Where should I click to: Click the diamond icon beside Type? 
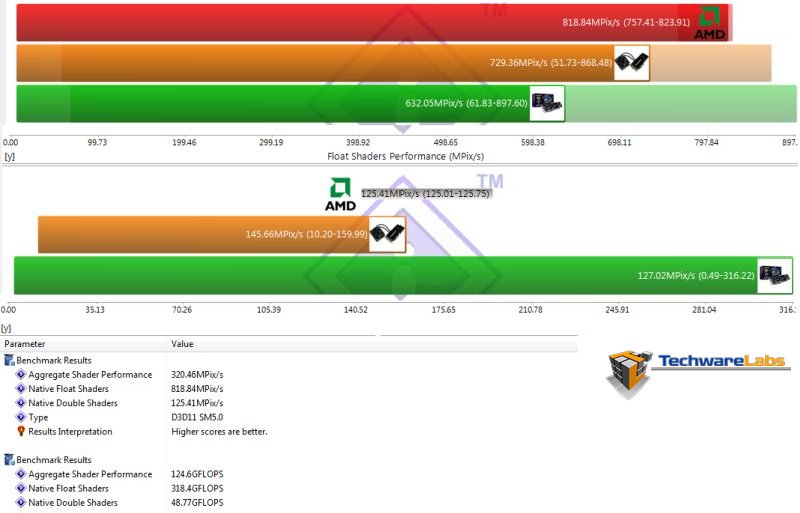[x=21, y=417]
